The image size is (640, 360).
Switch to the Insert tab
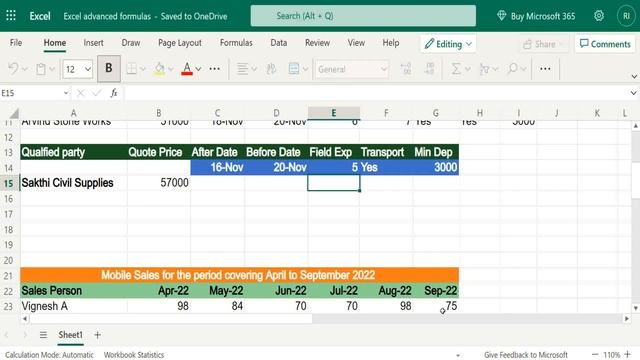[93, 42]
